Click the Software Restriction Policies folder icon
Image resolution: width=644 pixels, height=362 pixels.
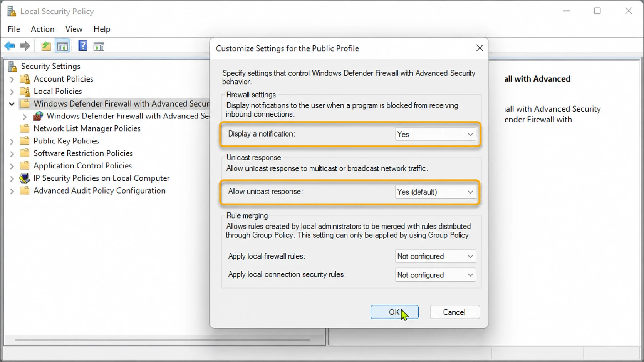click(x=25, y=153)
